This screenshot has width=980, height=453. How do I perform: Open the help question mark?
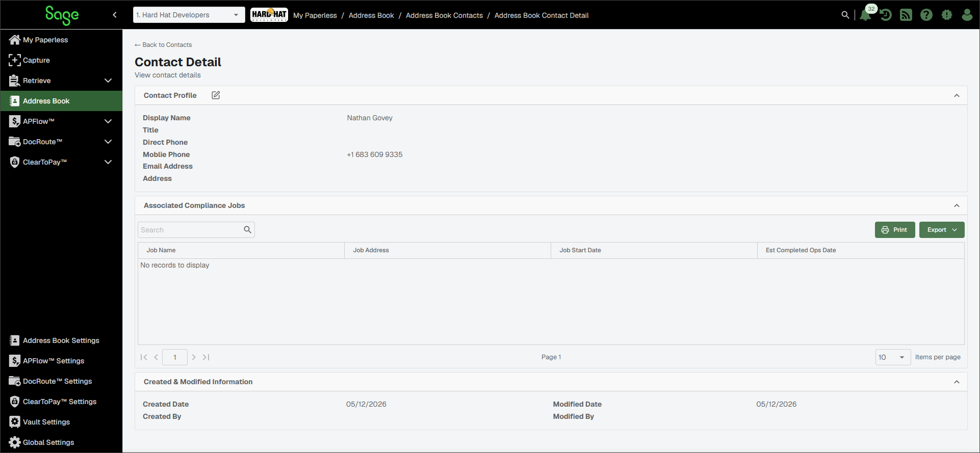coord(926,15)
